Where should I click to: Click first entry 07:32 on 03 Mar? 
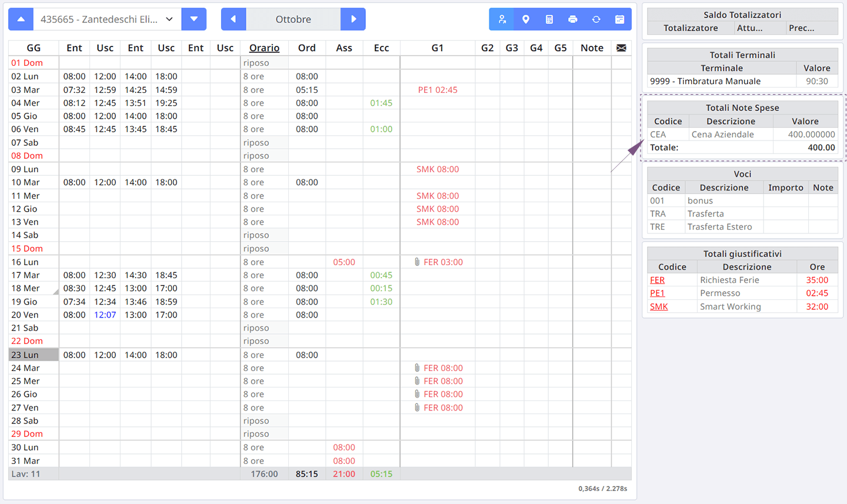tap(75, 90)
